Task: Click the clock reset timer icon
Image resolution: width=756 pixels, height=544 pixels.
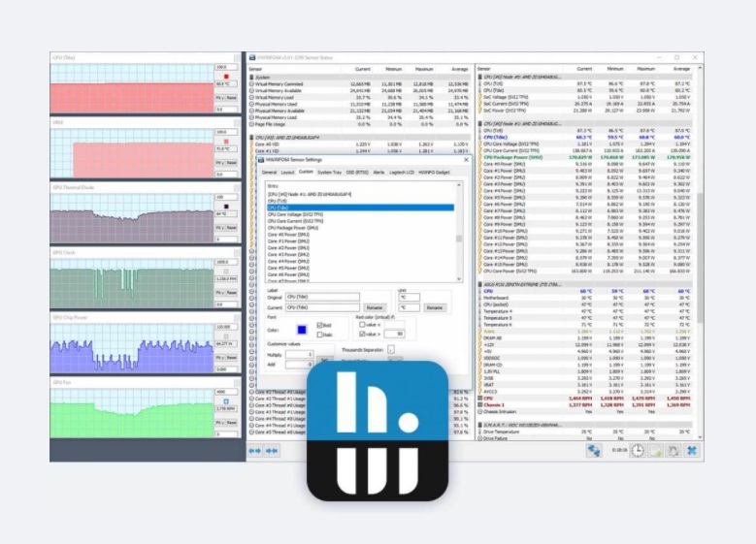Action: (638, 451)
